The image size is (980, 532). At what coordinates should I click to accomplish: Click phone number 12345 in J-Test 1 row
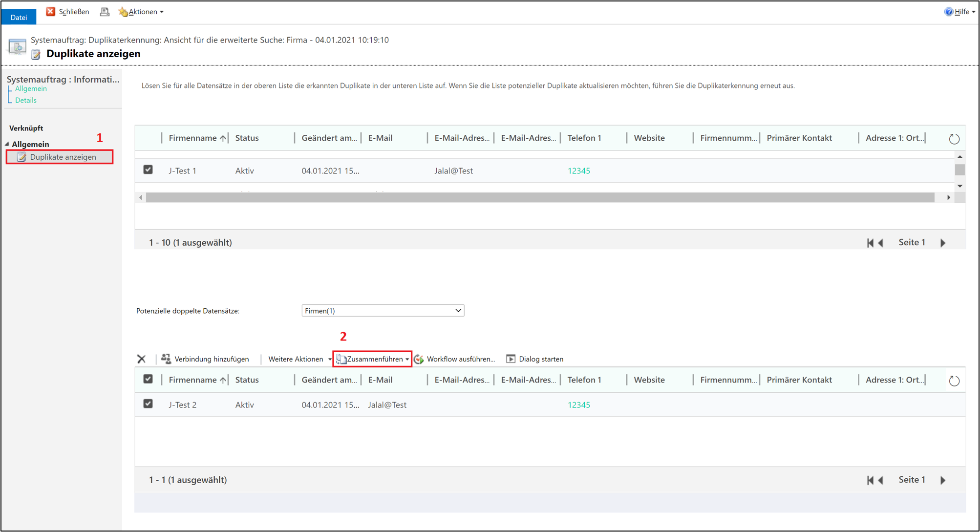(x=578, y=170)
